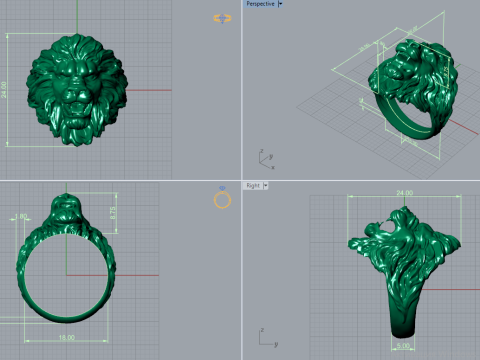Select the ring front view model in lower-left viewport
Screen dimensions: 480x360
(66, 258)
